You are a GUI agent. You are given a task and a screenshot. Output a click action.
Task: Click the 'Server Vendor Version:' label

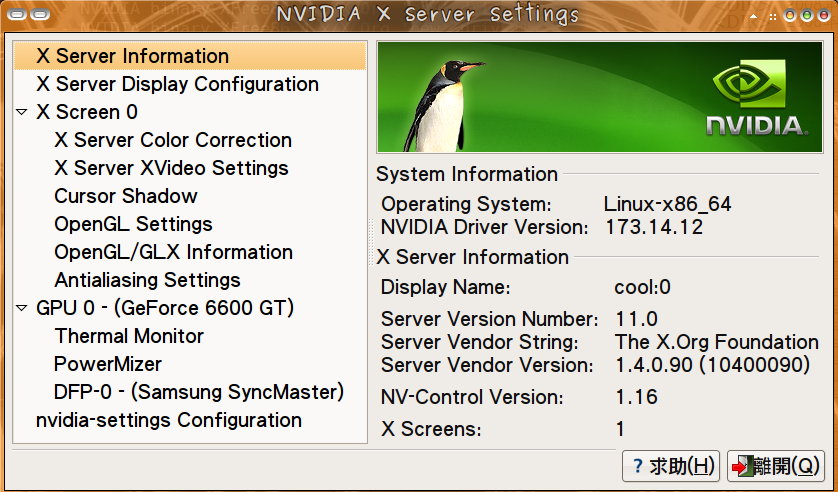[487, 365]
